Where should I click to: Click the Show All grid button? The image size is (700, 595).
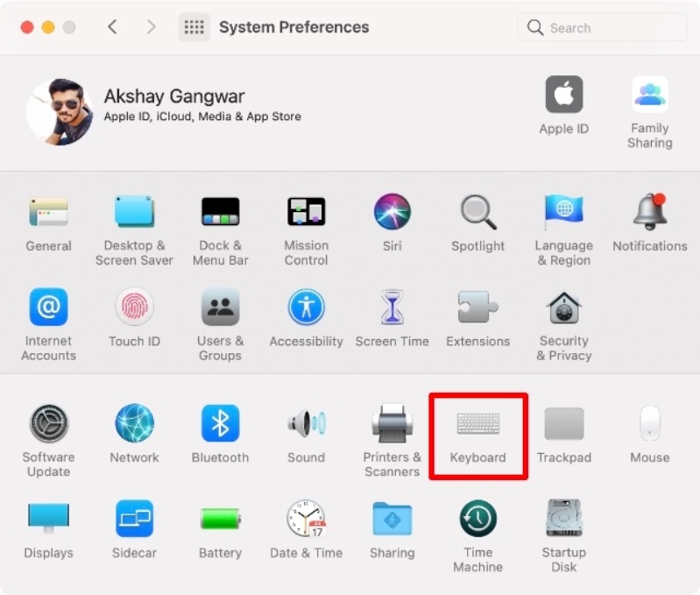tap(194, 27)
